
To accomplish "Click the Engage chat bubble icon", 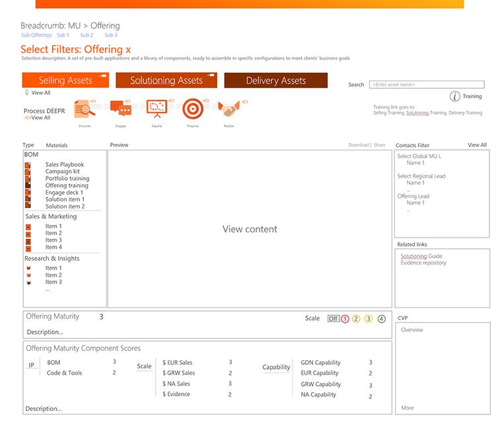I will 120,108.
